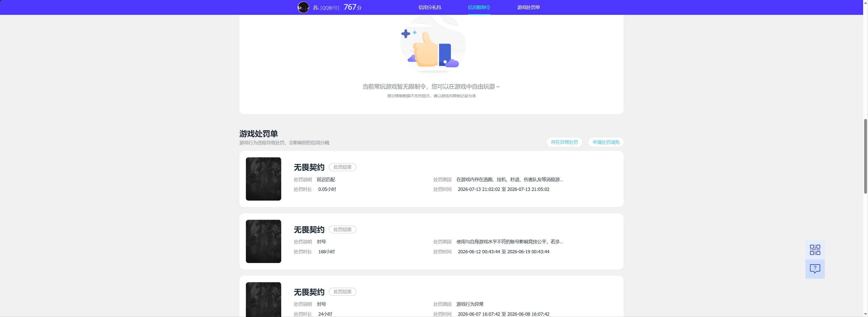This screenshot has height=317, width=868.
Task: Click the 767分 credit score
Action: point(352,7)
